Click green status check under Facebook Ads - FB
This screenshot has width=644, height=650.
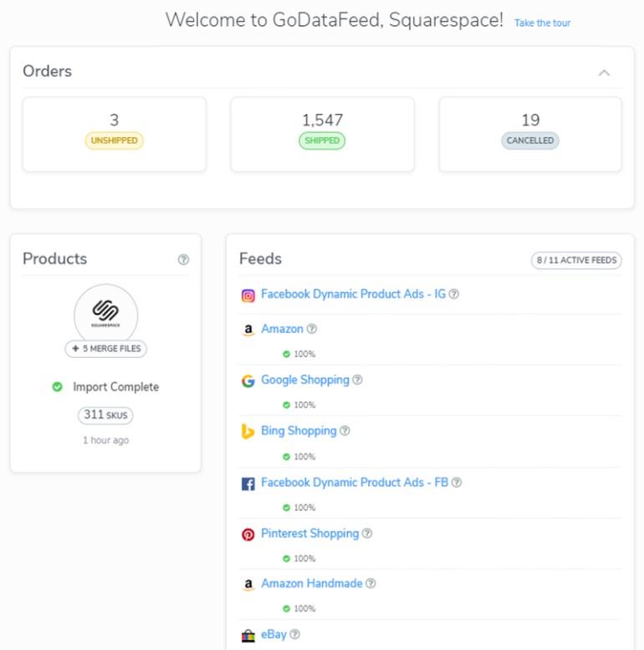(286, 508)
